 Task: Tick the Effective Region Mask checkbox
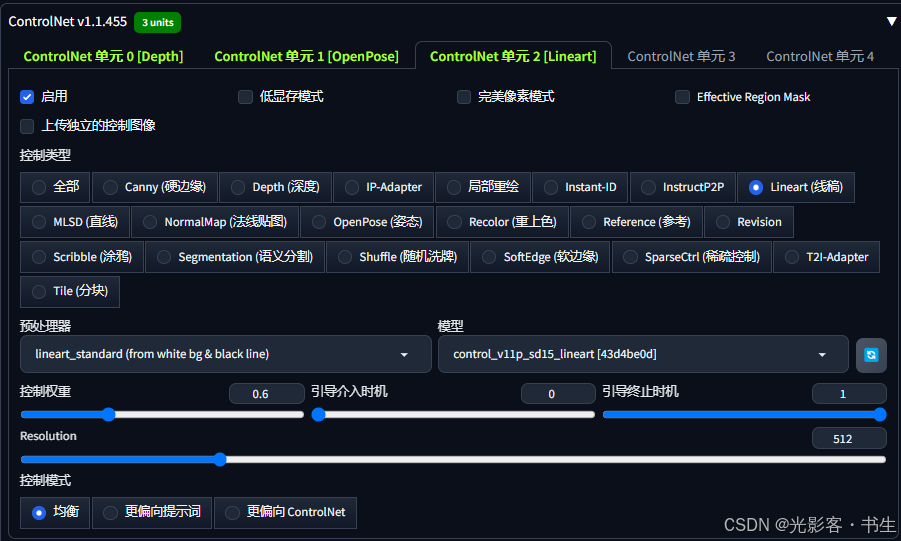682,97
